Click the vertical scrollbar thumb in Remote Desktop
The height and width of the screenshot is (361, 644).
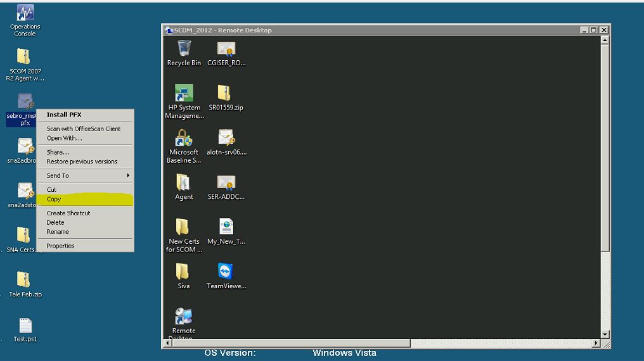pyautogui.click(x=605, y=148)
